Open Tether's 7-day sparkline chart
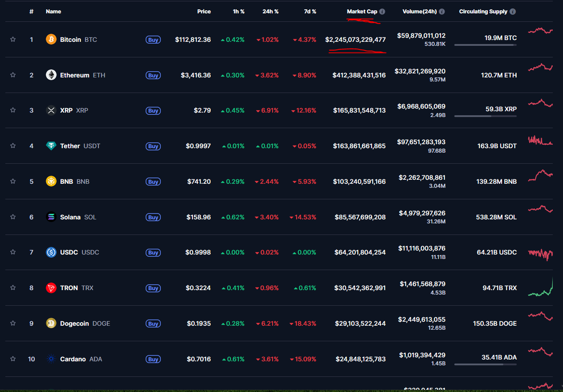563x392 pixels. click(x=540, y=141)
